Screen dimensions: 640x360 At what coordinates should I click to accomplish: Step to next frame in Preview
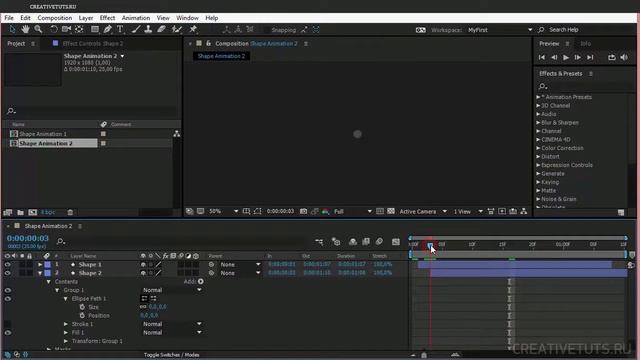point(578,58)
